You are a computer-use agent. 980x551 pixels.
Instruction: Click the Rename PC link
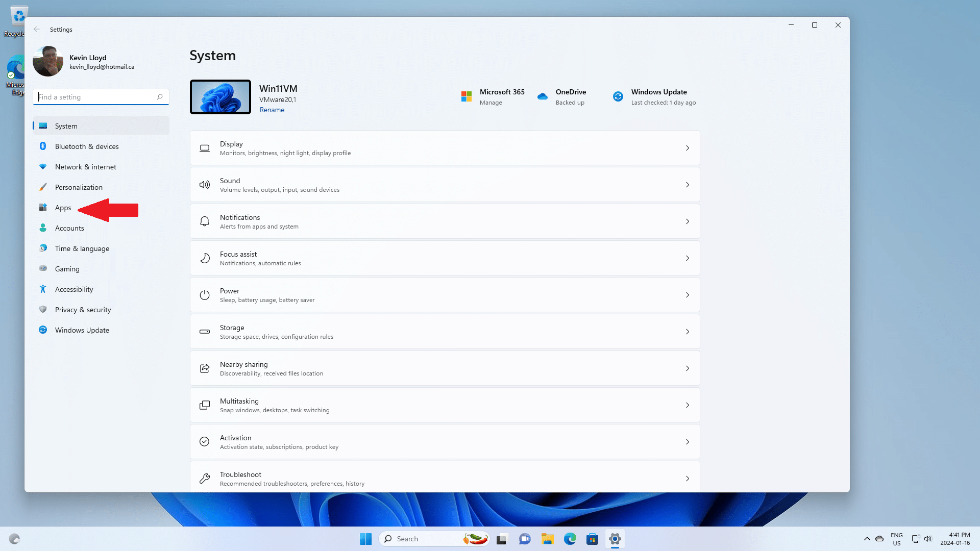pos(272,110)
